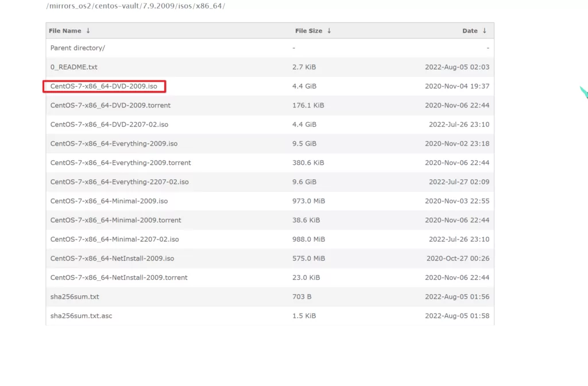Open sha256sum.txt.asc signature file
This screenshot has height=386, width=588.
pyautogui.click(x=81, y=316)
